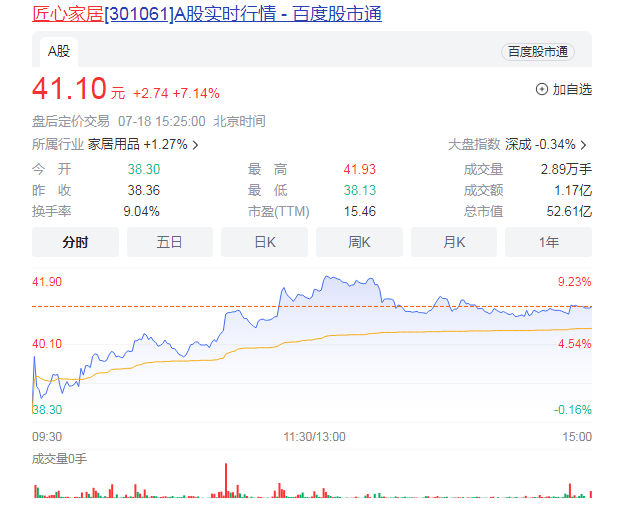Switch to the 分时 chart tab
Image resolution: width=628 pixels, height=513 pixels.
point(75,242)
